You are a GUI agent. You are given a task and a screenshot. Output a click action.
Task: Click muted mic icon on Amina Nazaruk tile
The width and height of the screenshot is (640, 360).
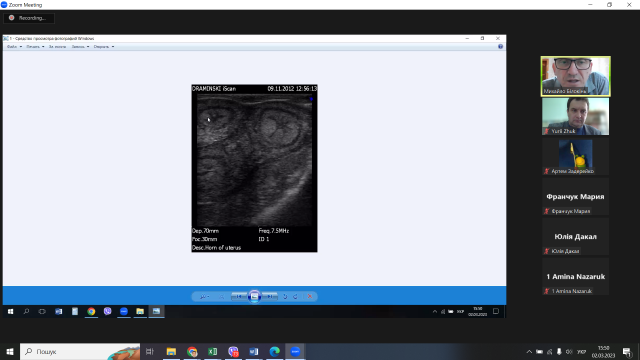547,291
